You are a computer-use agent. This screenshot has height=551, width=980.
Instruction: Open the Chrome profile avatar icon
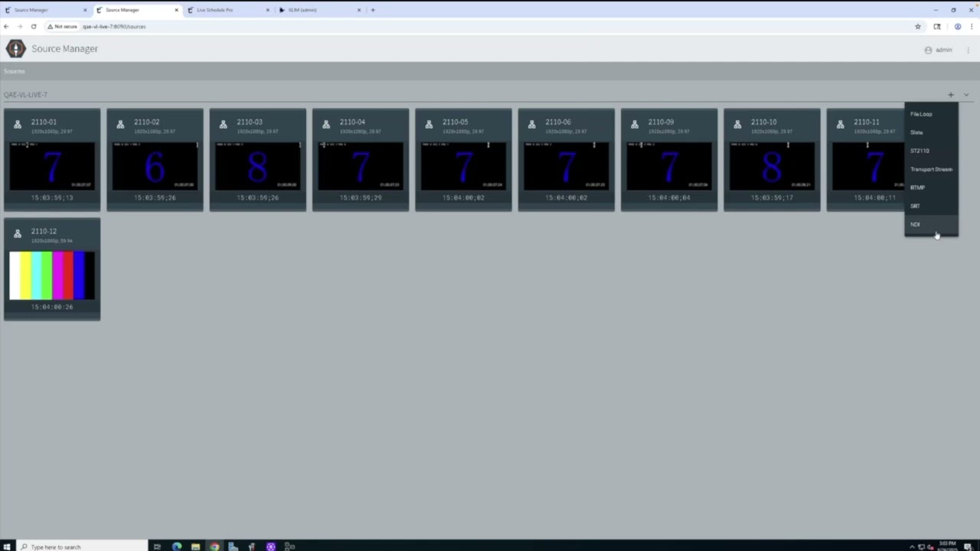[957, 26]
